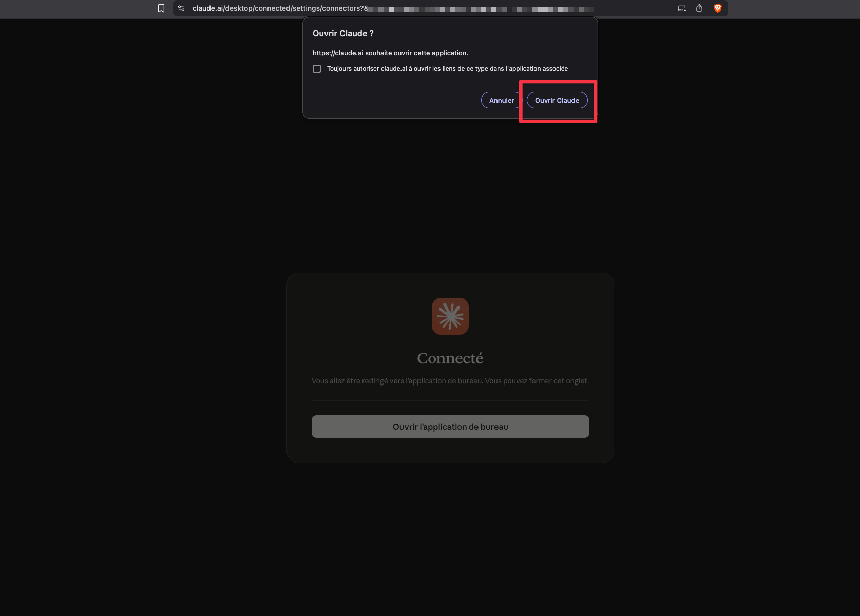Image resolution: width=860 pixels, height=616 pixels.
Task: Open site settings icon beside the URL
Action: click(x=181, y=8)
